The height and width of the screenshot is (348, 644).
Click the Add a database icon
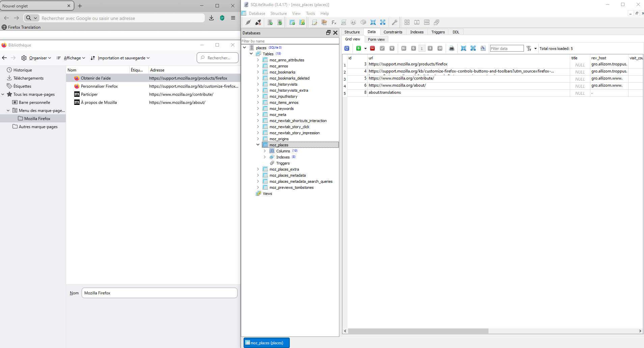pos(270,22)
